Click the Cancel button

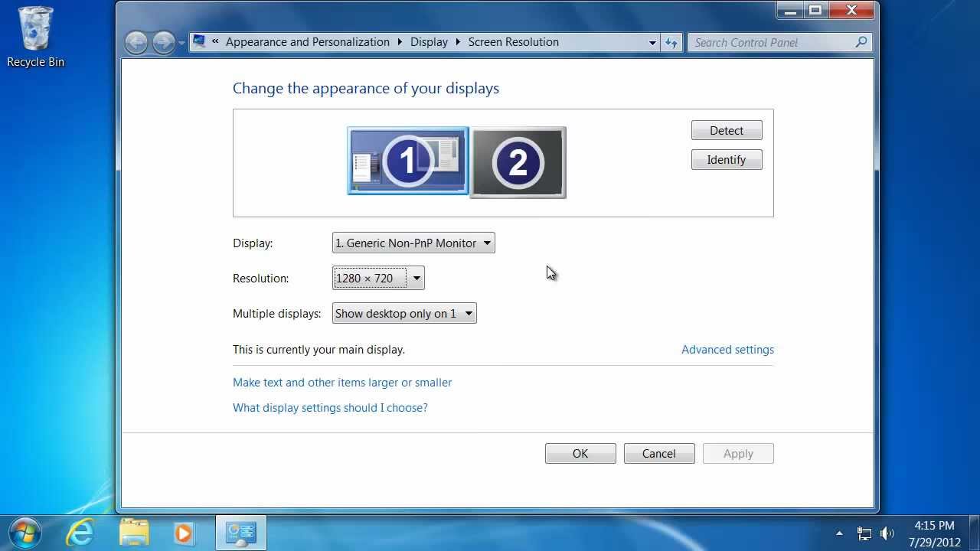[x=659, y=453]
